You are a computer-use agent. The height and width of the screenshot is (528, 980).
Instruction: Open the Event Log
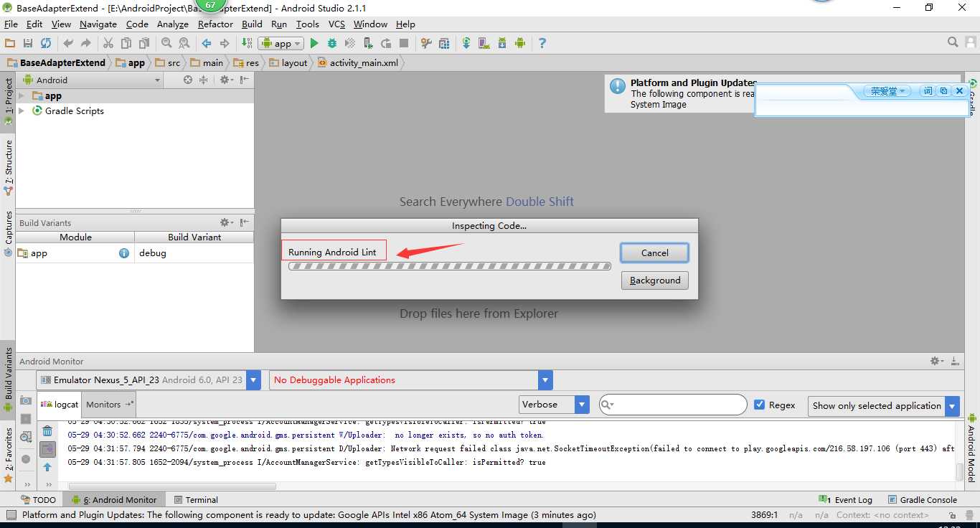846,499
